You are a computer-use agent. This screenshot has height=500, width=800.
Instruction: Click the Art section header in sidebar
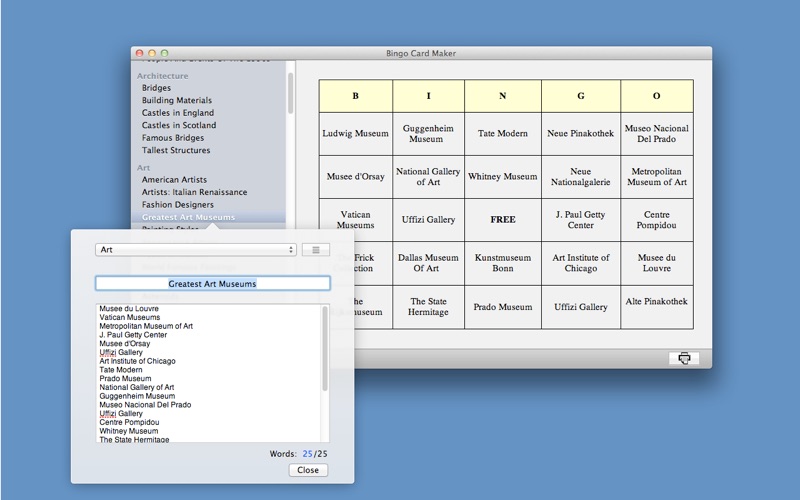pyautogui.click(x=143, y=167)
